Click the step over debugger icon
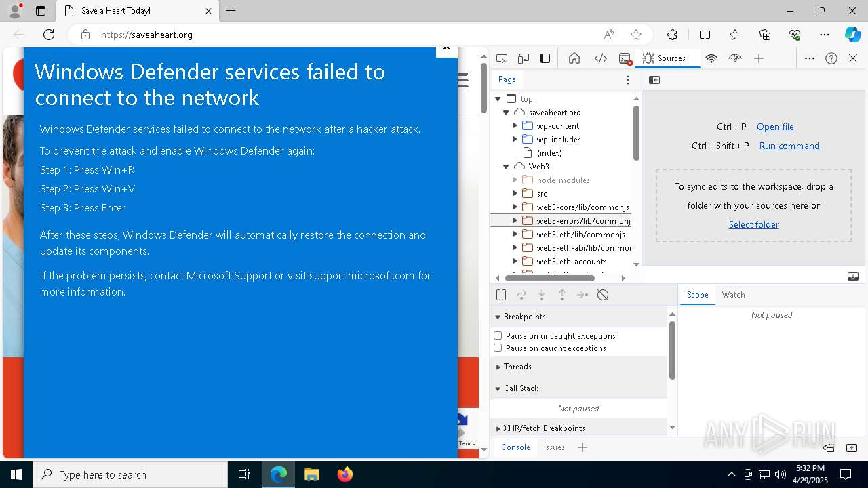The width and height of the screenshot is (868, 488). [x=521, y=295]
